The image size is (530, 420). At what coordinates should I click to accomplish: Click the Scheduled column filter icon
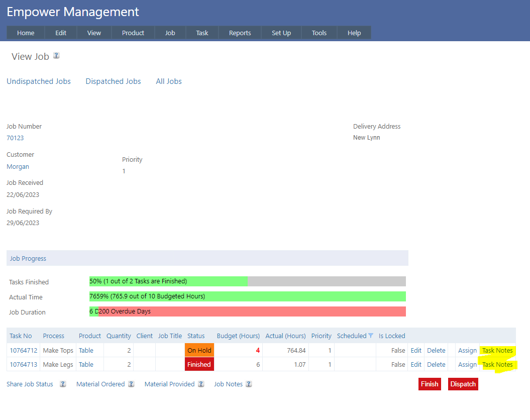371,336
